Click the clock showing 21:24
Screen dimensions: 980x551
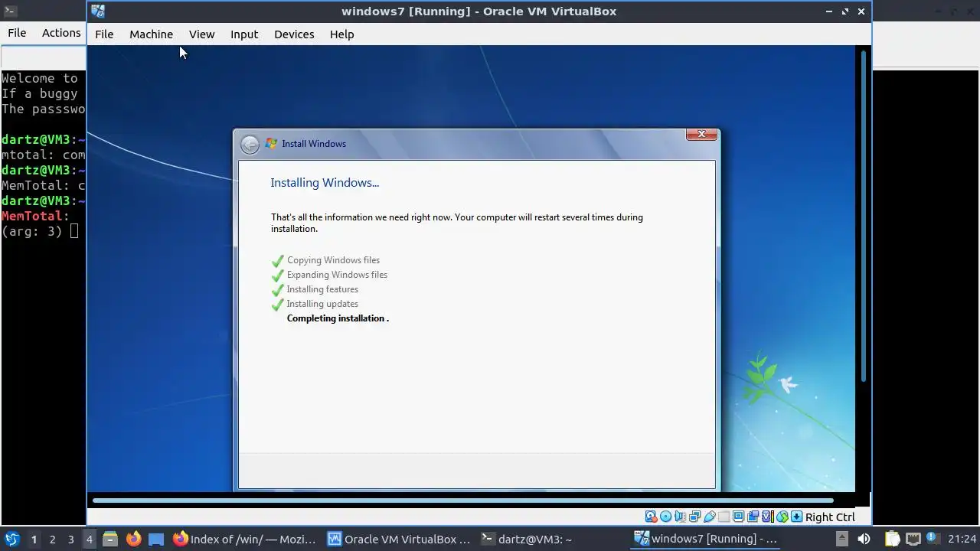tap(962, 539)
